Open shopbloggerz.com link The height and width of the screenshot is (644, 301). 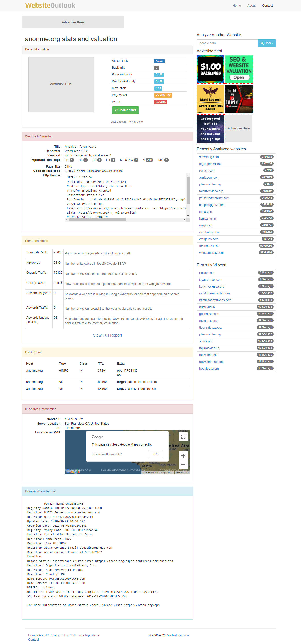pos(212,205)
